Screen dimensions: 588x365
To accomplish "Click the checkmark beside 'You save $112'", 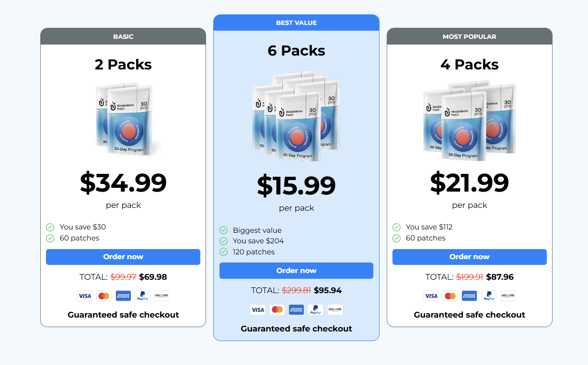I will point(396,227).
